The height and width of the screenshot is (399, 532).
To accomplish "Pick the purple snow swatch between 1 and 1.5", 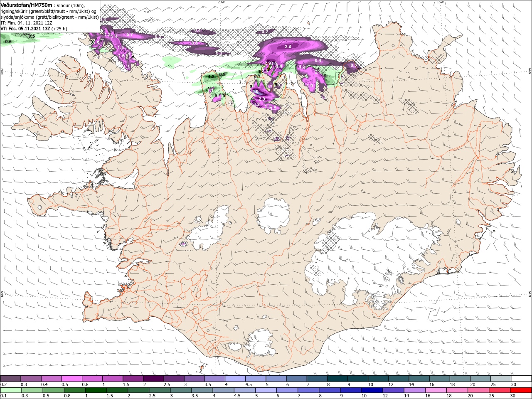I will click(x=113, y=379).
